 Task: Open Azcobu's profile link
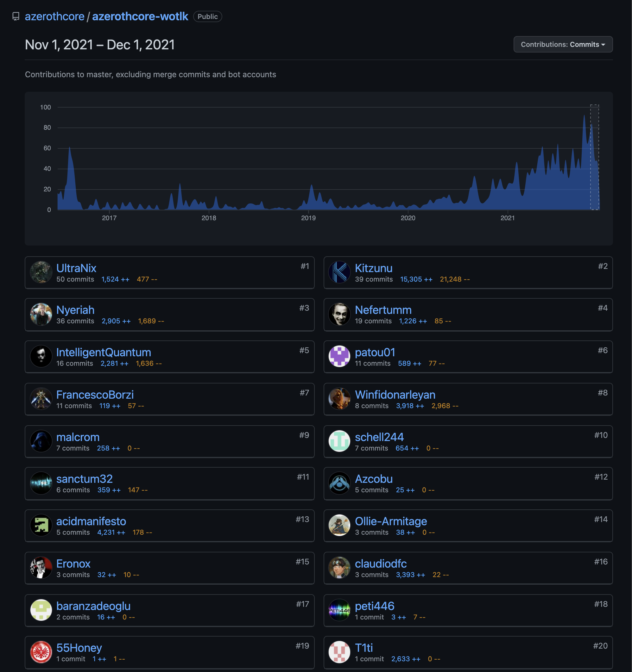click(374, 479)
